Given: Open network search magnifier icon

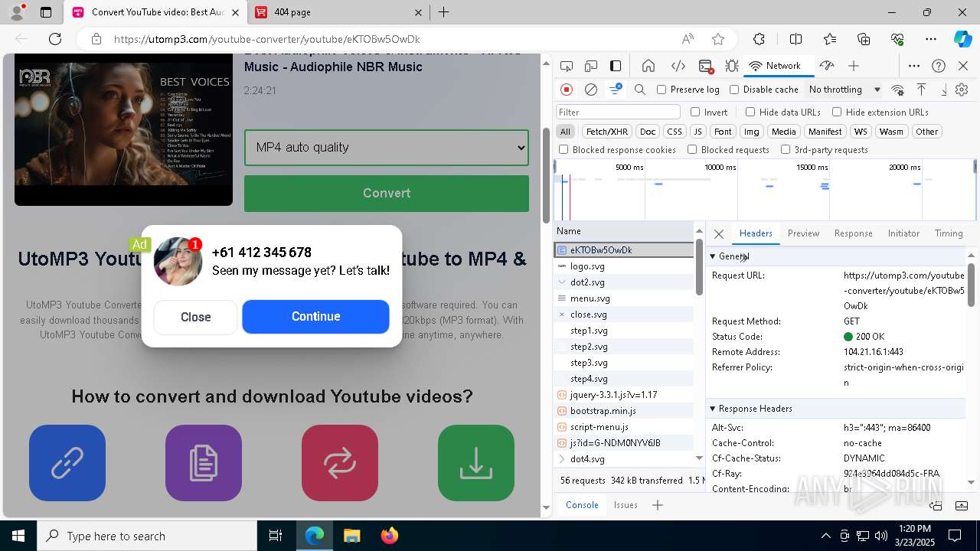Looking at the screenshot, I should (x=640, y=90).
